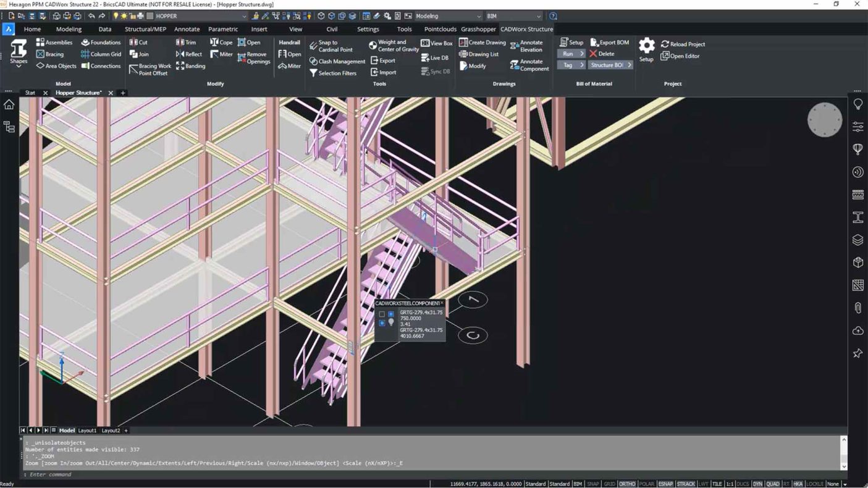Screen dimensions: 868x488
Task: Add a new drawing tab
Action: pyautogui.click(x=123, y=93)
